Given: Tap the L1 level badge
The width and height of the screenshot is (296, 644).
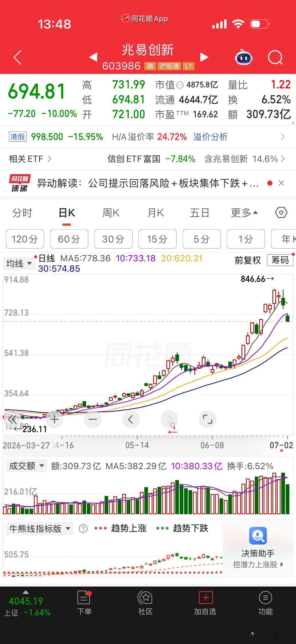Looking at the screenshot, I should (188, 66).
